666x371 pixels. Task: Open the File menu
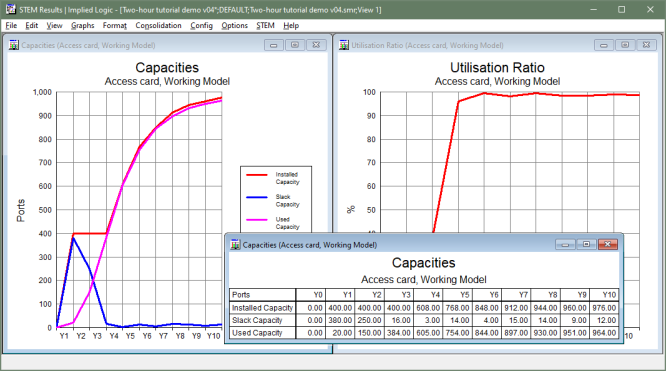pyautogui.click(x=11, y=25)
